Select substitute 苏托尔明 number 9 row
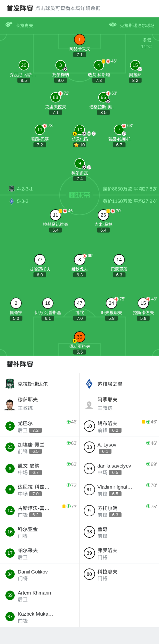Image resolution: width=159 pixels, height=644 pixels. 119,511
